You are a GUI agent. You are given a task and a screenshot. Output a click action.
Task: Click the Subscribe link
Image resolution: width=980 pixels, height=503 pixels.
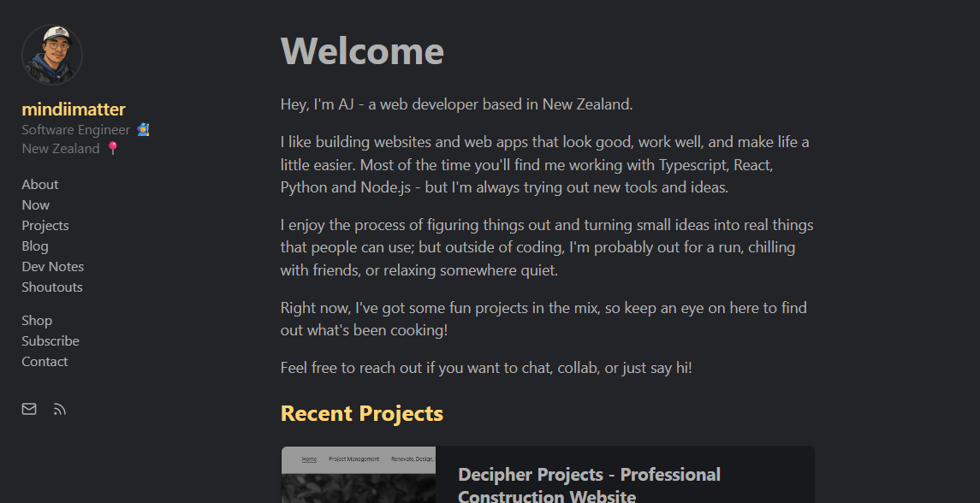[x=50, y=340]
